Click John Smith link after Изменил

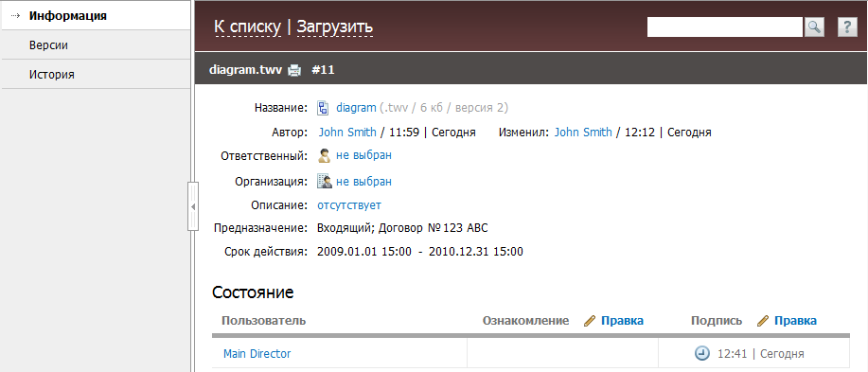coord(583,133)
